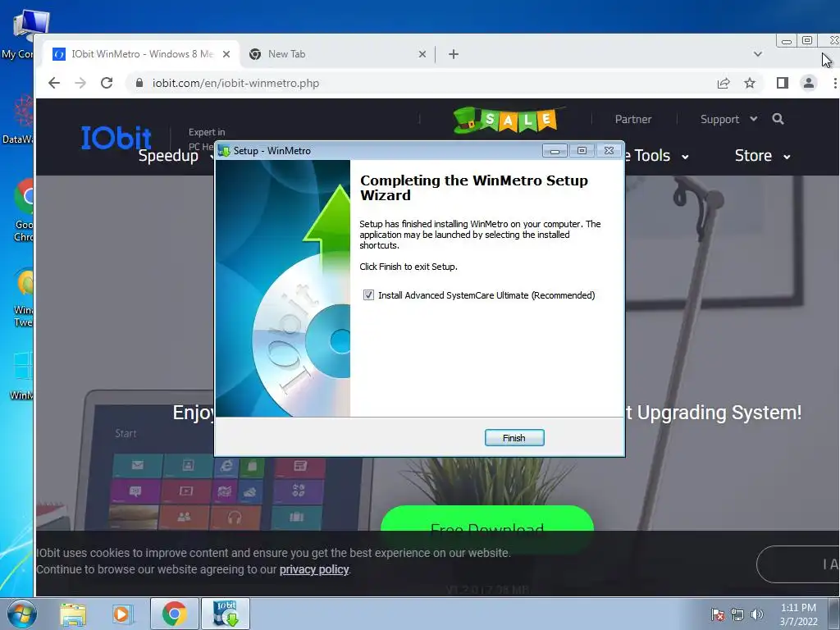This screenshot has height=630, width=840.
Task: Click Chrome's forward navigation arrow
Action: [x=80, y=83]
